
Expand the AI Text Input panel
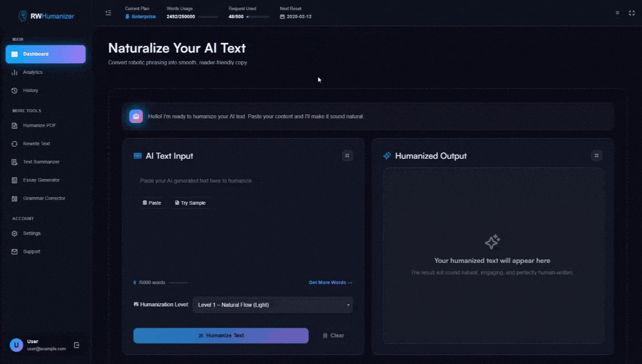tap(347, 156)
